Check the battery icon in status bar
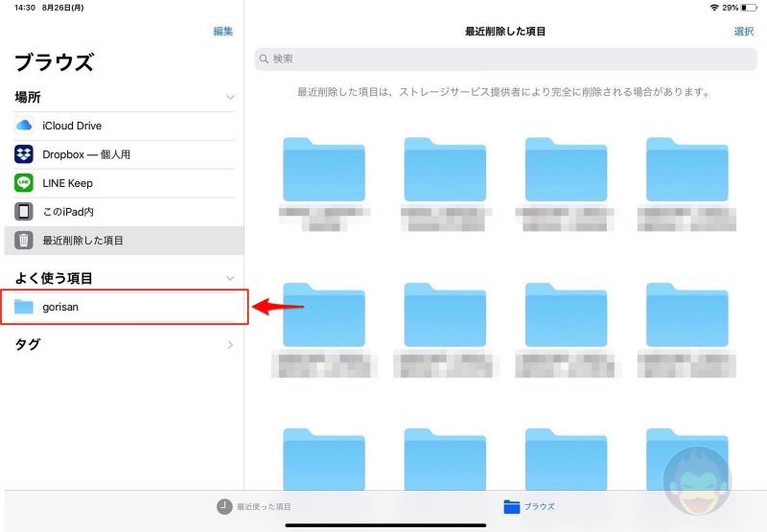 point(749,8)
